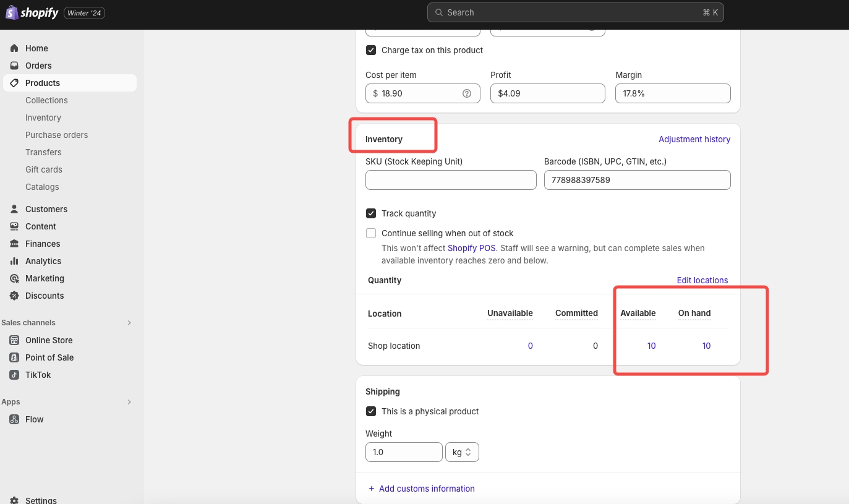Click the Customers person icon
849x504 pixels.
pos(14,209)
